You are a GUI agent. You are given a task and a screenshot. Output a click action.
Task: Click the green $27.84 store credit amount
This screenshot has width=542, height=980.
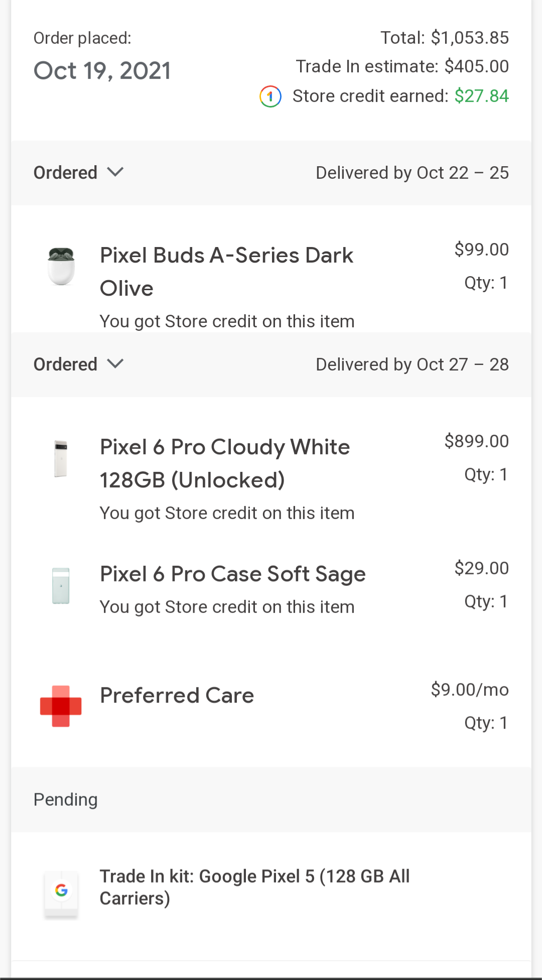(x=482, y=96)
